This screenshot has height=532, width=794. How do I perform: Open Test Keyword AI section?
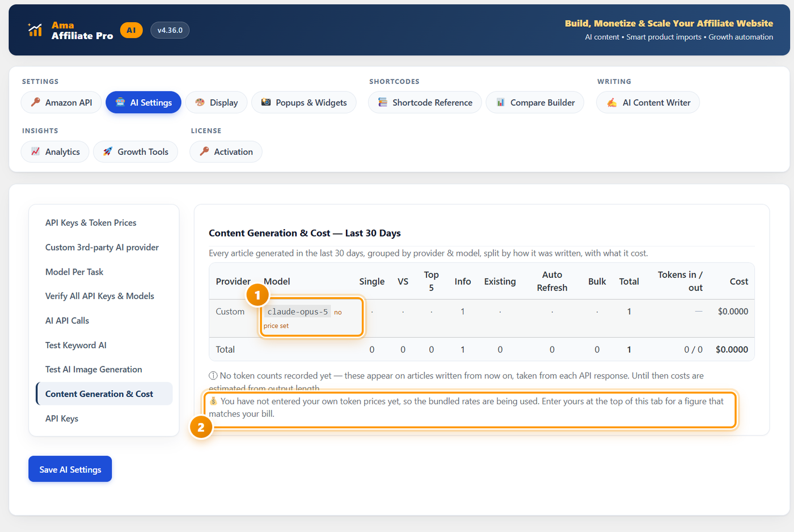(104, 345)
